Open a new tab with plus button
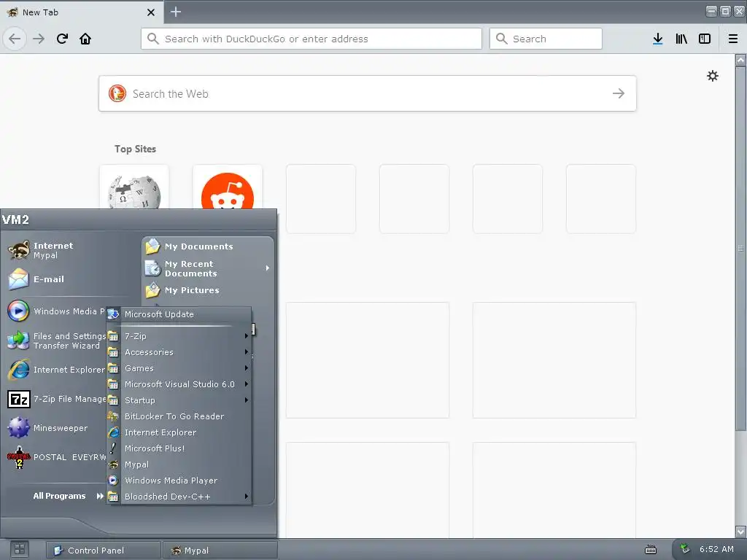The image size is (747, 560). [x=176, y=12]
